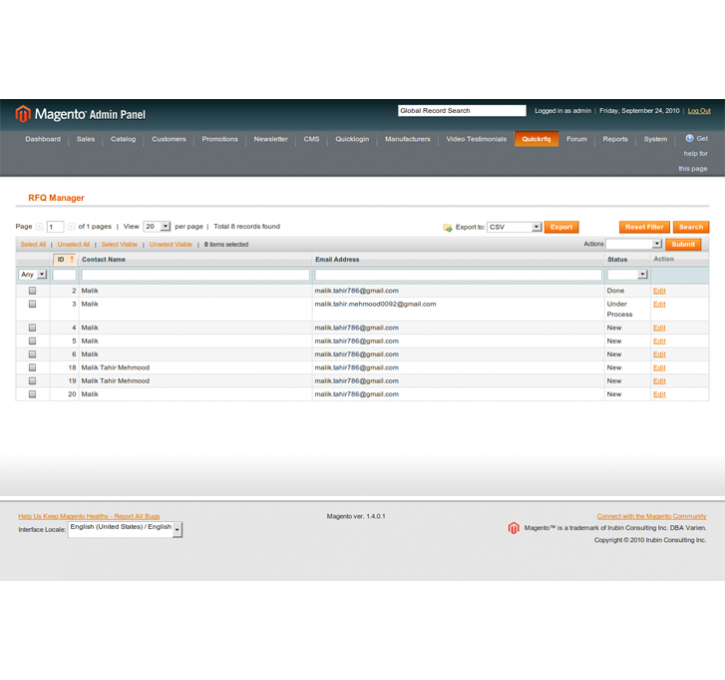
Task: Open the Status filter dropdown
Action: (x=627, y=275)
